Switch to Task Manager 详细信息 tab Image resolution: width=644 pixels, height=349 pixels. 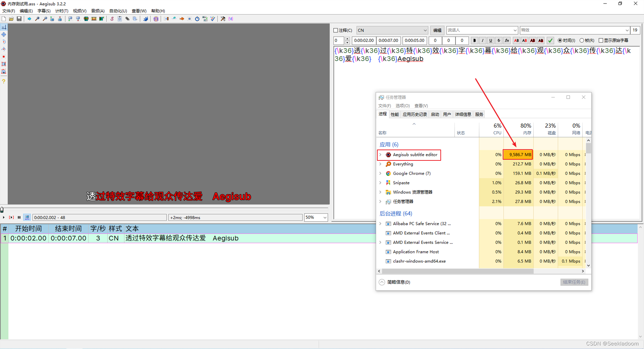463,114
